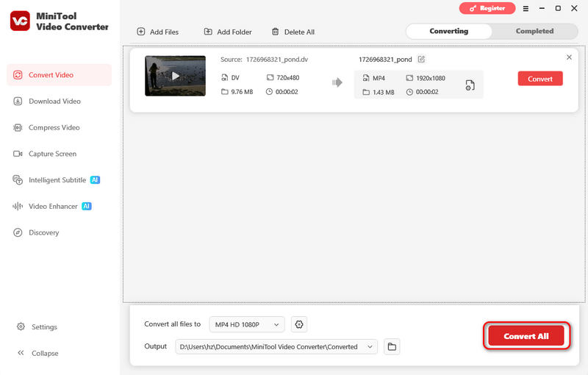
Task: Click the source size 9.76 MB
Action: click(x=242, y=92)
